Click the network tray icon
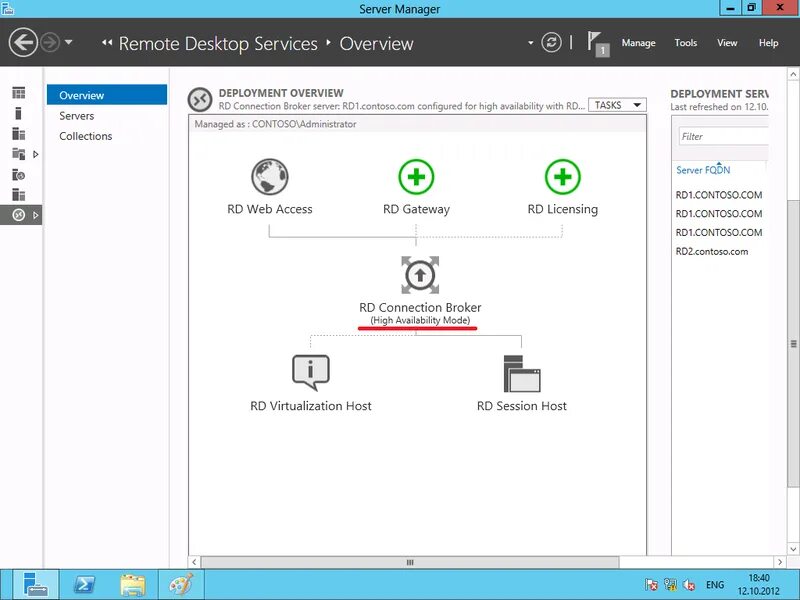Screen dimensions: 800x600 click(x=670, y=585)
